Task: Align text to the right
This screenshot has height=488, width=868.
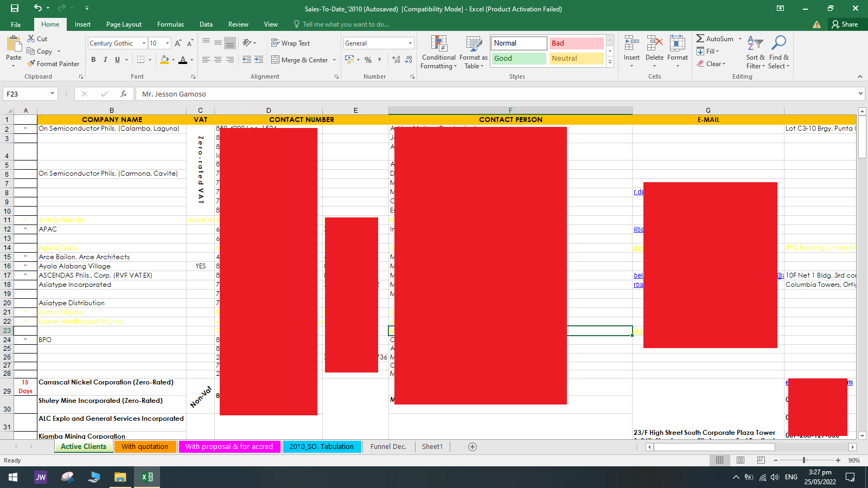Action: tap(230, 60)
